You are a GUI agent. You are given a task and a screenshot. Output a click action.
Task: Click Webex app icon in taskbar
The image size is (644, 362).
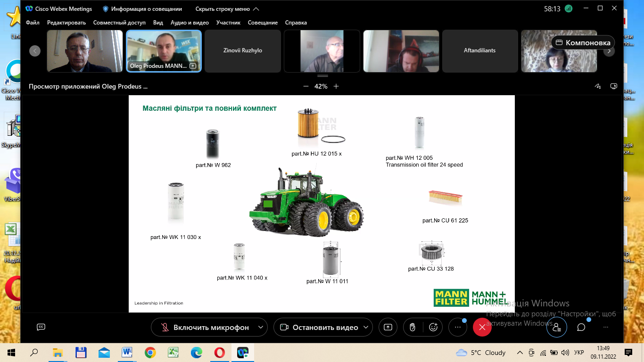point(242,352)
